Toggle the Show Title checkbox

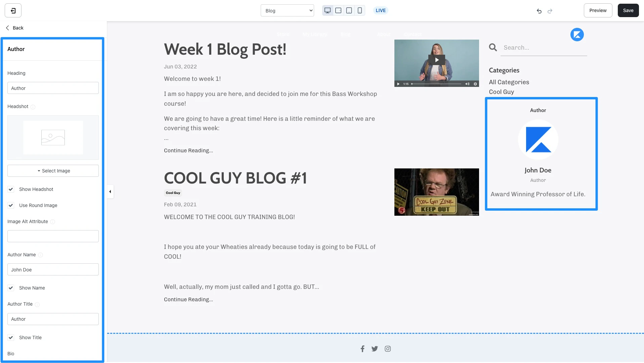pos(11,338)
